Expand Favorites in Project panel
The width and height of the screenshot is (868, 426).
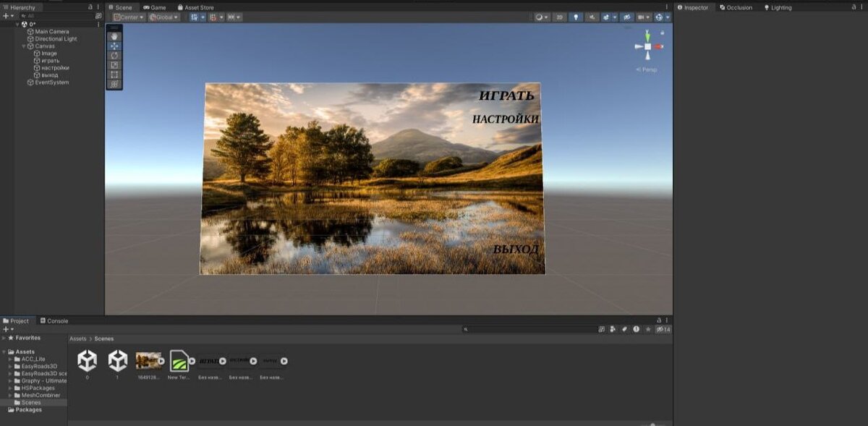(4, 338)
